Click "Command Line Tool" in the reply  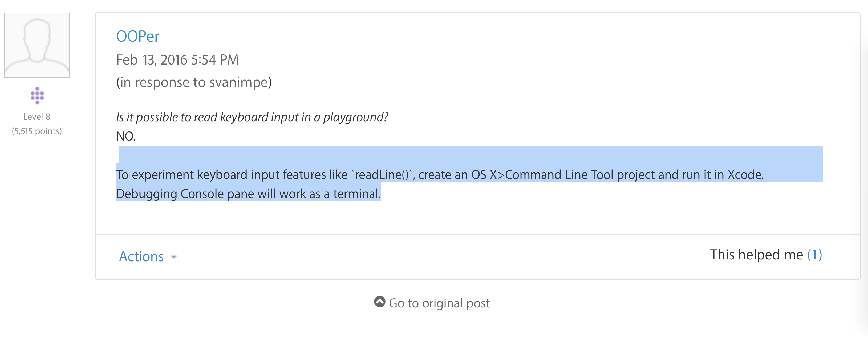click(559, 175)
